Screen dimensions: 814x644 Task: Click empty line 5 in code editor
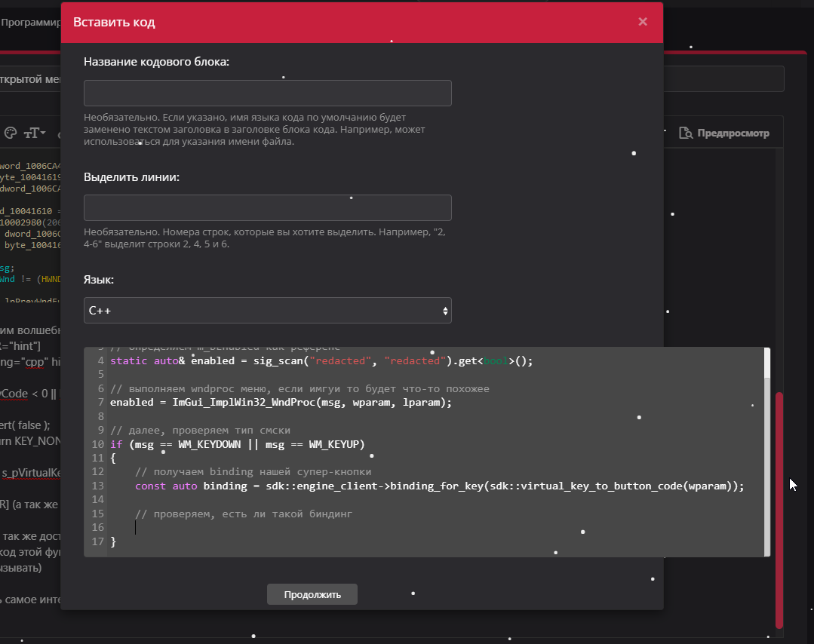coord(302,375)
